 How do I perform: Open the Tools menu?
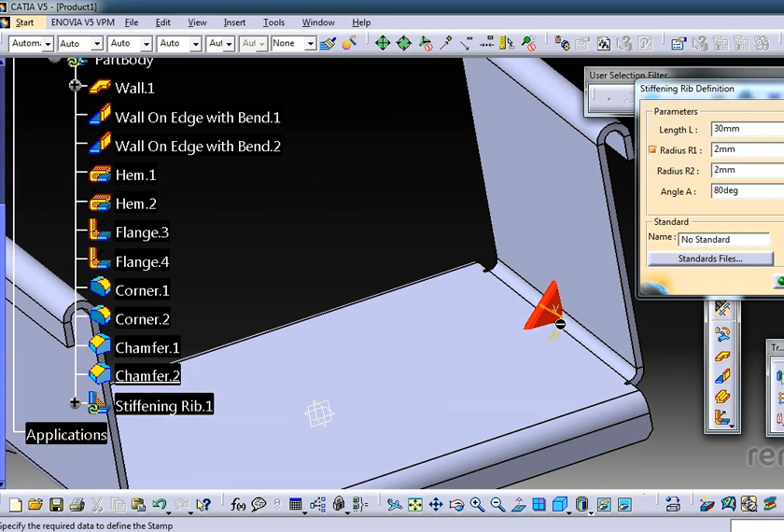click(273, 22)
